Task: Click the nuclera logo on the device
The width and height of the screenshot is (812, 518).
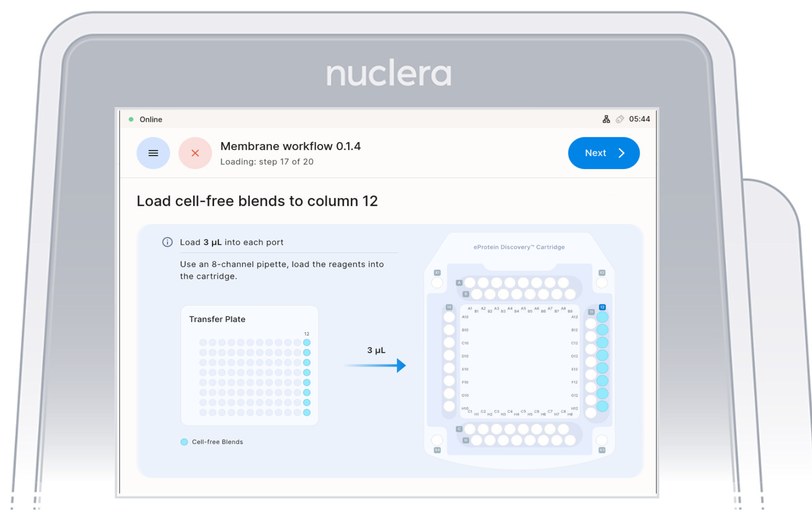Action: tap(389, 73)
